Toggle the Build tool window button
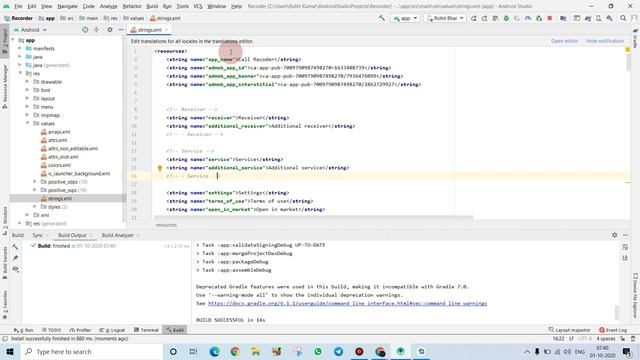Screen dimensions: 640x360 click(x=175, y=330)
